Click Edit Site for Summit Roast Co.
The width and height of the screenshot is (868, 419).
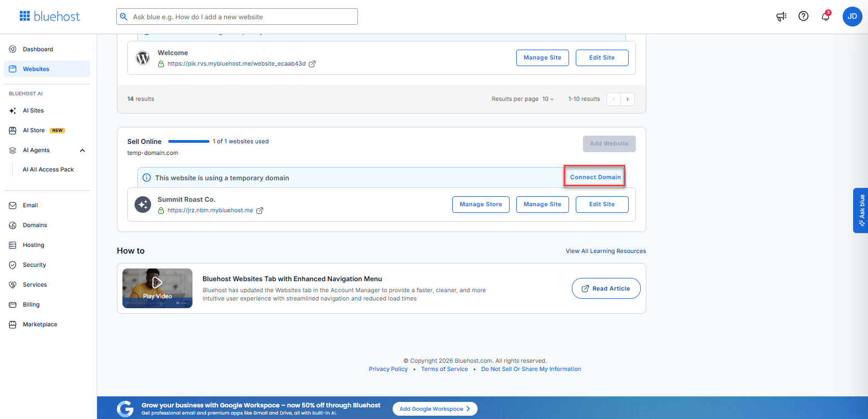[x=602, y=205]
